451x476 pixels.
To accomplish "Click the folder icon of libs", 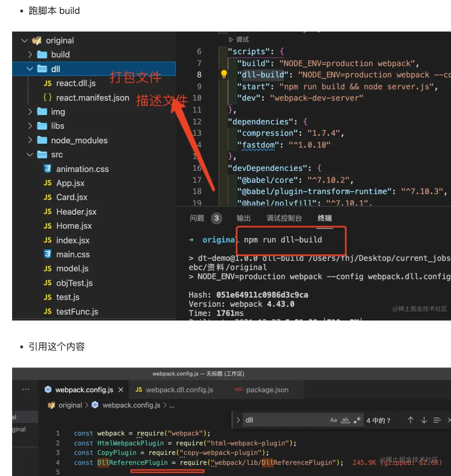I will click(x=42, y=126).
